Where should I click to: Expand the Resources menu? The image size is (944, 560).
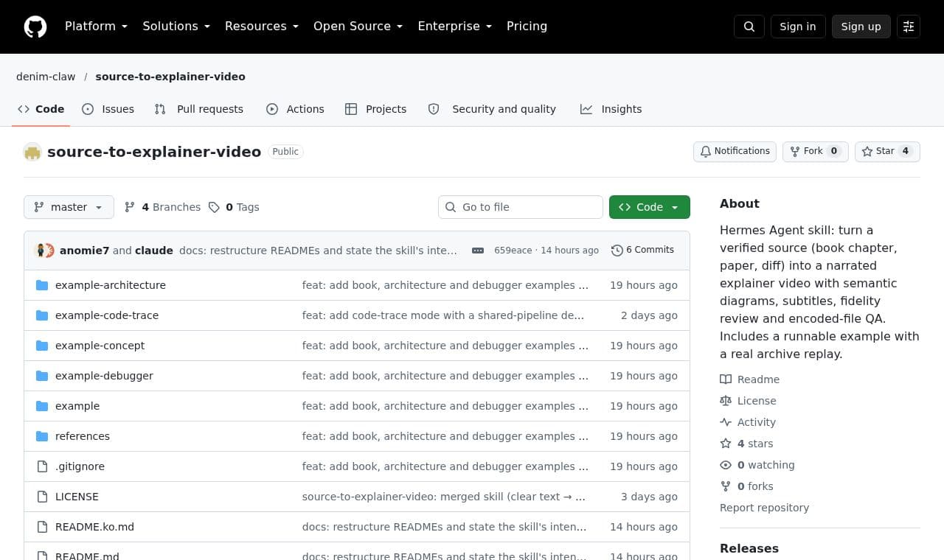pyautogui.click(x=262, y=27)
